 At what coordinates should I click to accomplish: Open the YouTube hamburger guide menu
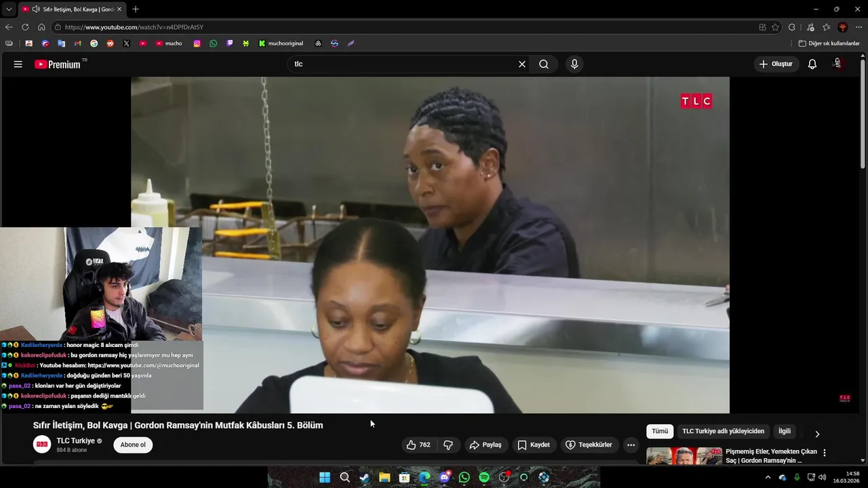pos(18,64)
